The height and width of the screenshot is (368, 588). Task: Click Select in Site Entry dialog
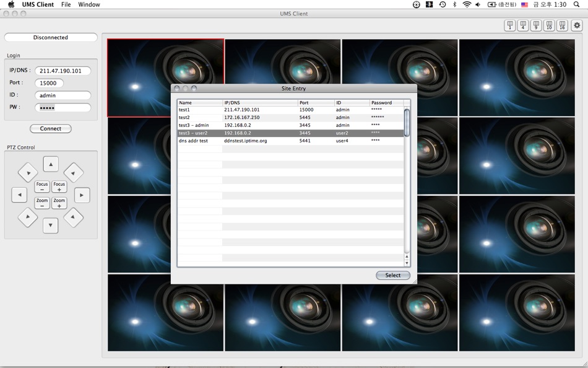(x=392, y=275)
